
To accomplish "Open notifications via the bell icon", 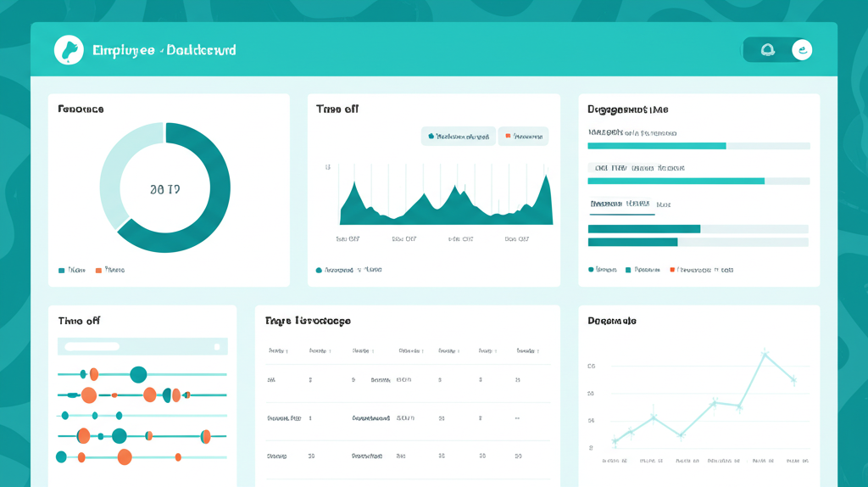I will [x=767, y=50].
